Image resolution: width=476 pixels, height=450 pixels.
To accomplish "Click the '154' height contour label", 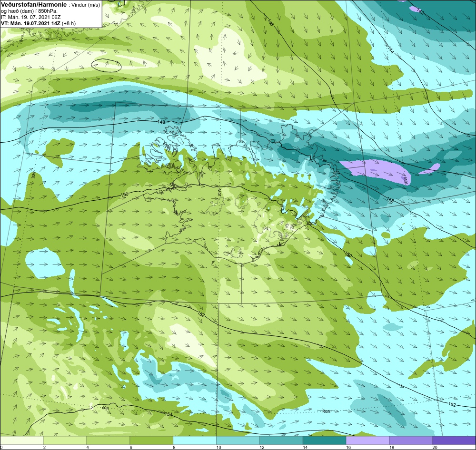I will [x=169, y=414].
